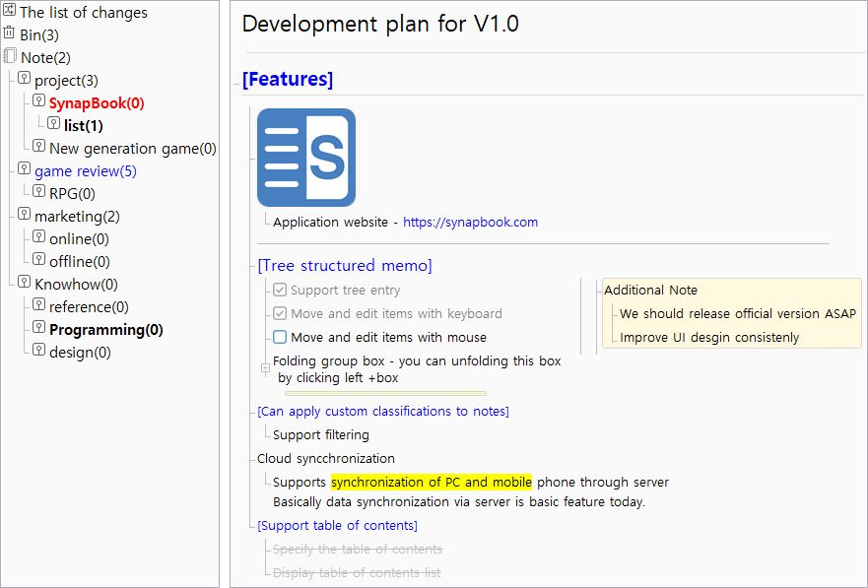
Task: Uncheck Move and edit items with keyboard
Action: 280,313
